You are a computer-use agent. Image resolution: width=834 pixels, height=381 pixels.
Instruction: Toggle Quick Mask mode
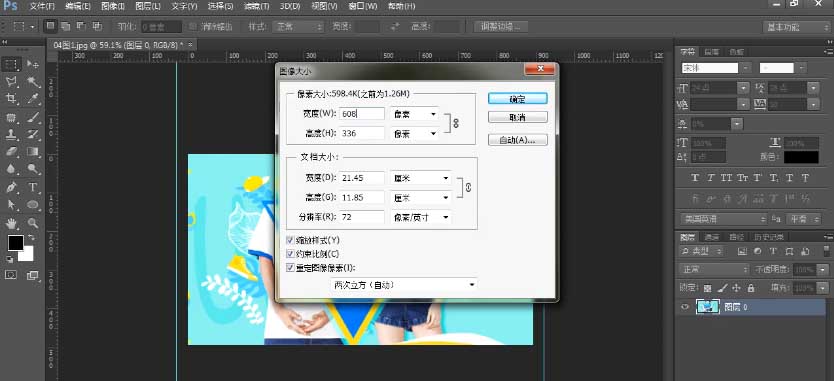pos(11,275)
